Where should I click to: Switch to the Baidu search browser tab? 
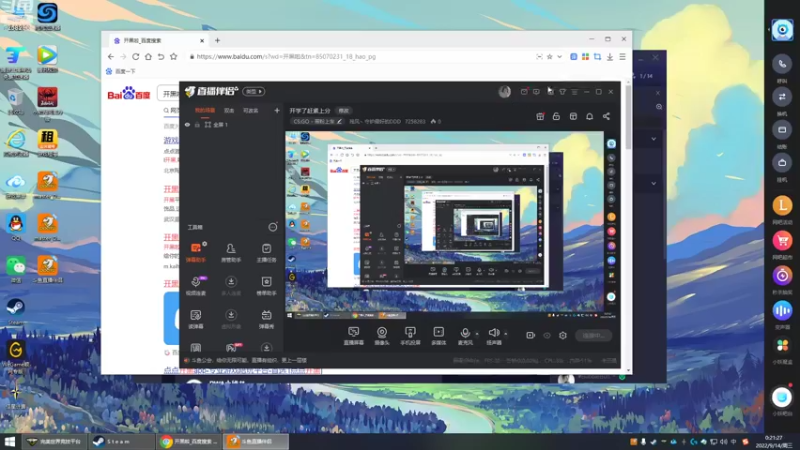(158, 40)
